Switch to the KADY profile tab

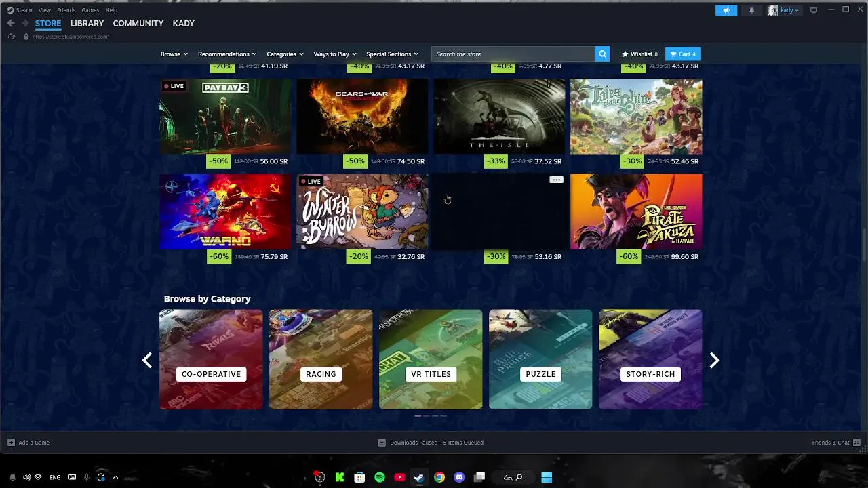point(184,23)
